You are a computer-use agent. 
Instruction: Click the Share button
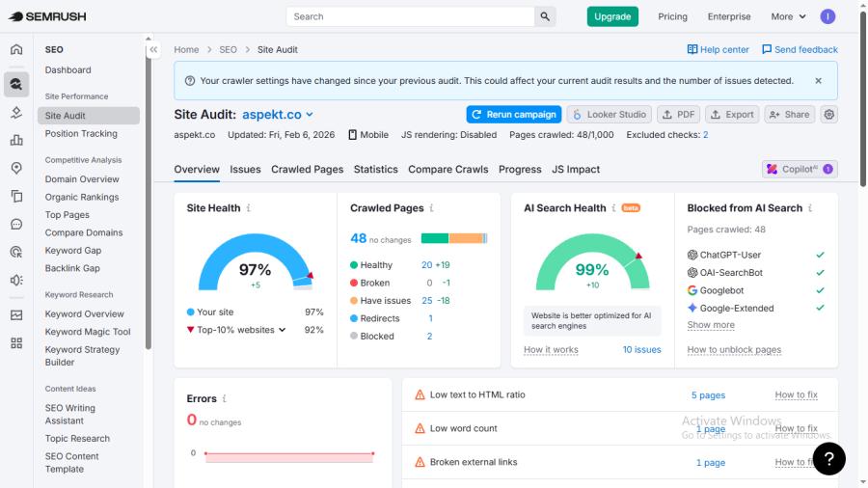point(789,115)
